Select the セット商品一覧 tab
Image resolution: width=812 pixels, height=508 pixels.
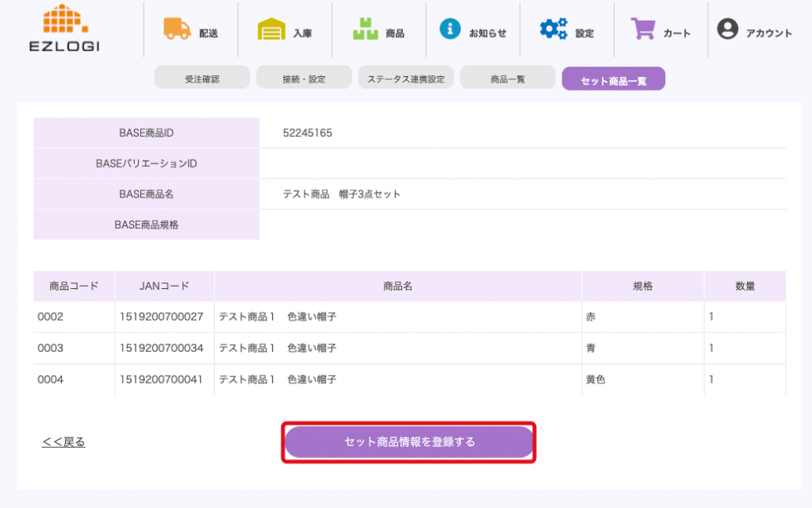point(613,79)
